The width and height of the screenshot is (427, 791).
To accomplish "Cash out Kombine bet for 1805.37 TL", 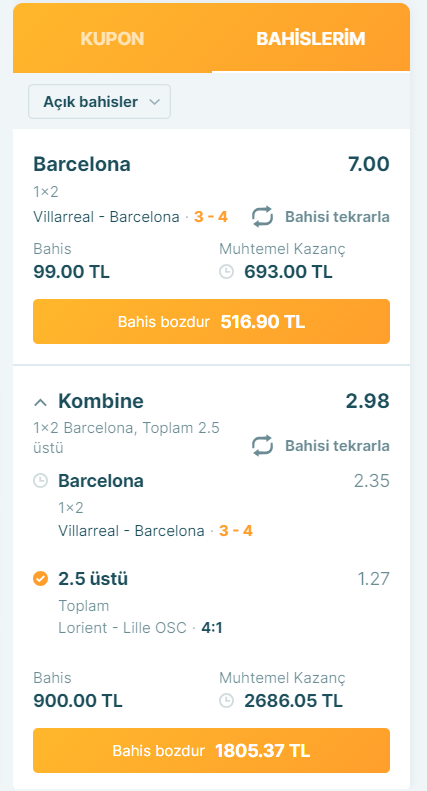I will pyautogui.click(x=211, y=751).
